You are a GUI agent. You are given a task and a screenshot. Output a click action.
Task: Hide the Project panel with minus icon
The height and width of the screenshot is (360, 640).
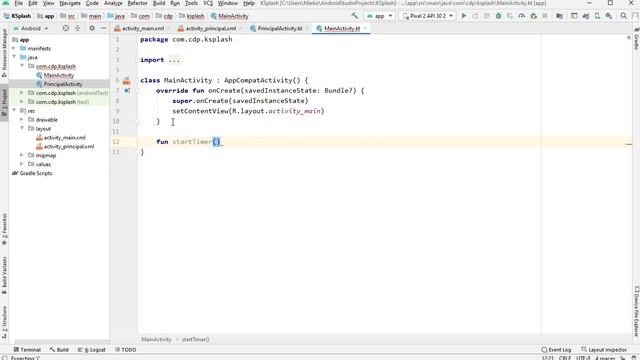103,28
